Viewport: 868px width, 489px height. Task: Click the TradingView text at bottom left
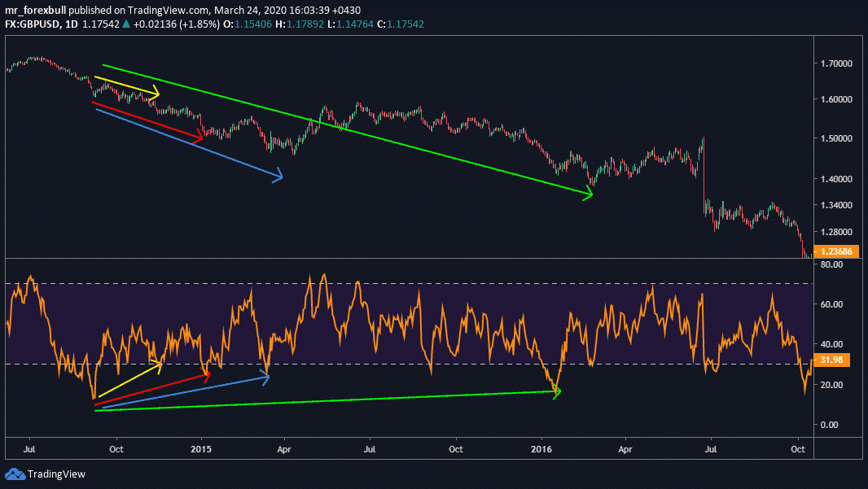56,474
